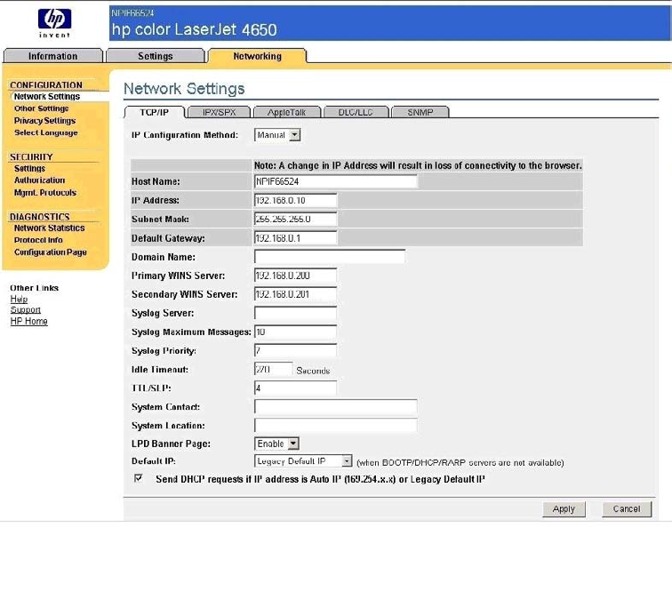The height and width of the screenshot is (616, 672).
Task: Click the HP invent logo
Action: tap(54, 23)
